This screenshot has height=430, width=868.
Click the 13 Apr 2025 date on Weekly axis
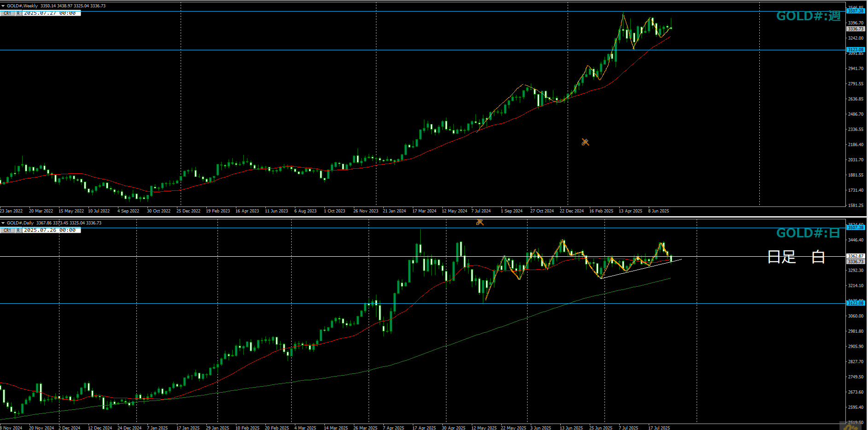click(x=630, y=211)
